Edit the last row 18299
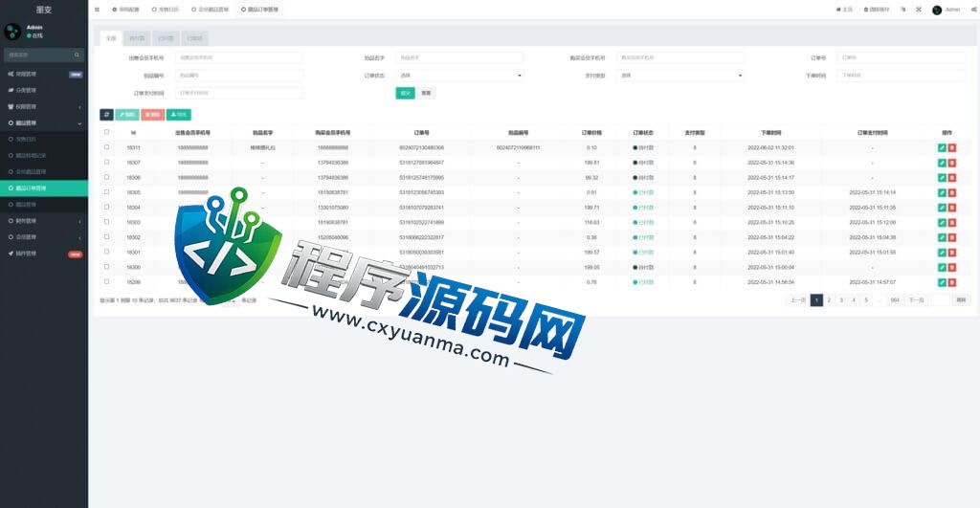The width and height of the screenshot is (980, 508). 942,282
